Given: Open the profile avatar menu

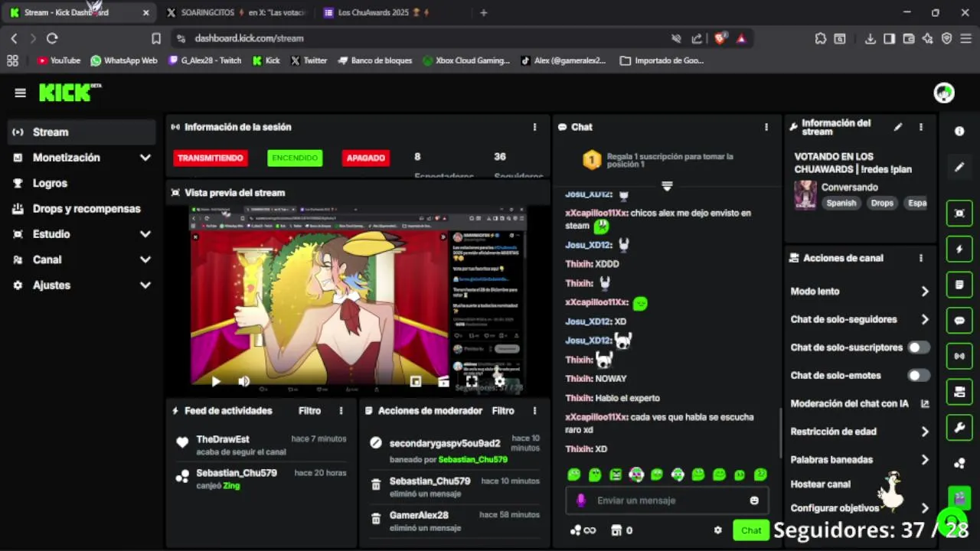Looking at the screenshot, I should click(944, 93).
